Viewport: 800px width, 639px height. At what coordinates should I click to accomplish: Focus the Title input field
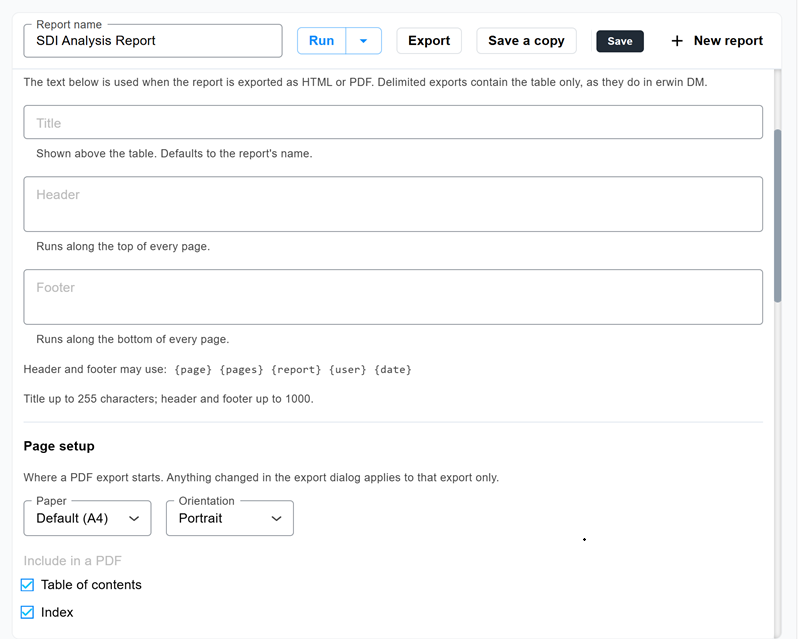(393, 122)
